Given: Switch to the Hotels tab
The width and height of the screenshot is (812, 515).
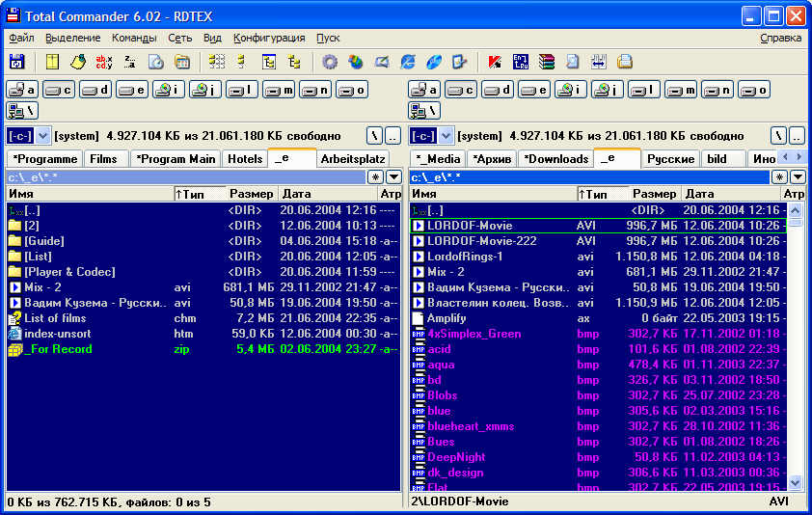Looking at the screenshot, I should point(245,158).
